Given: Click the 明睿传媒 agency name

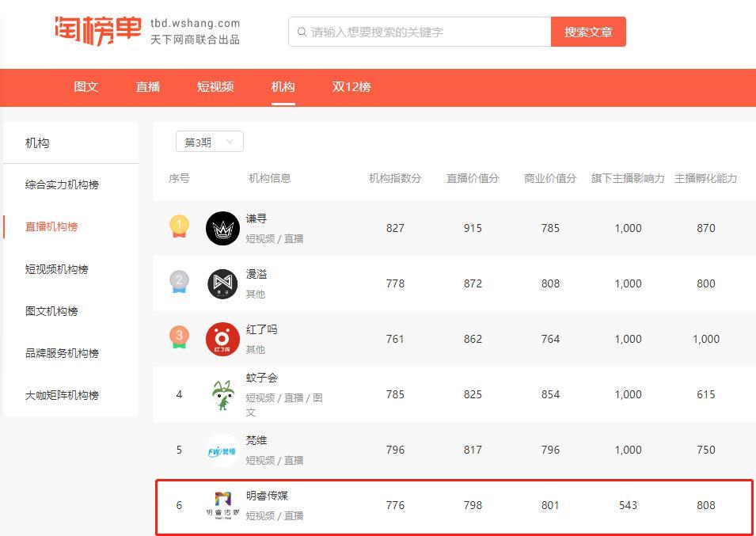Looking at the screenshot, I should coord(267,496).
